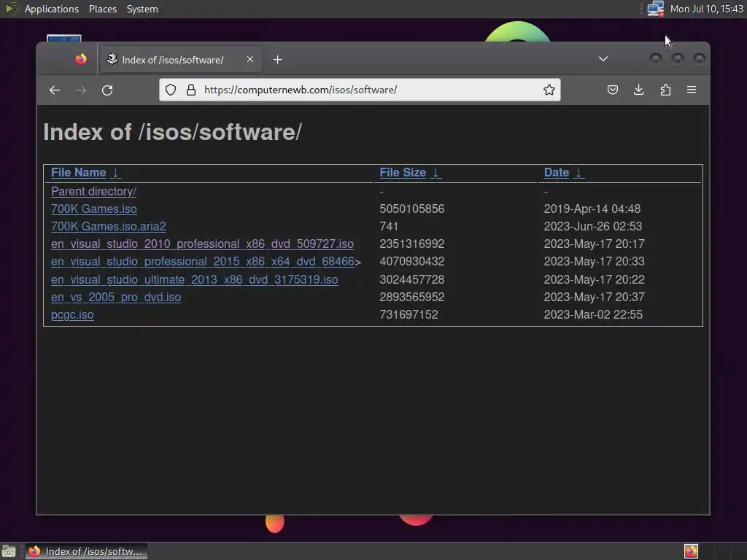Open Parent directory/ link

93,192
